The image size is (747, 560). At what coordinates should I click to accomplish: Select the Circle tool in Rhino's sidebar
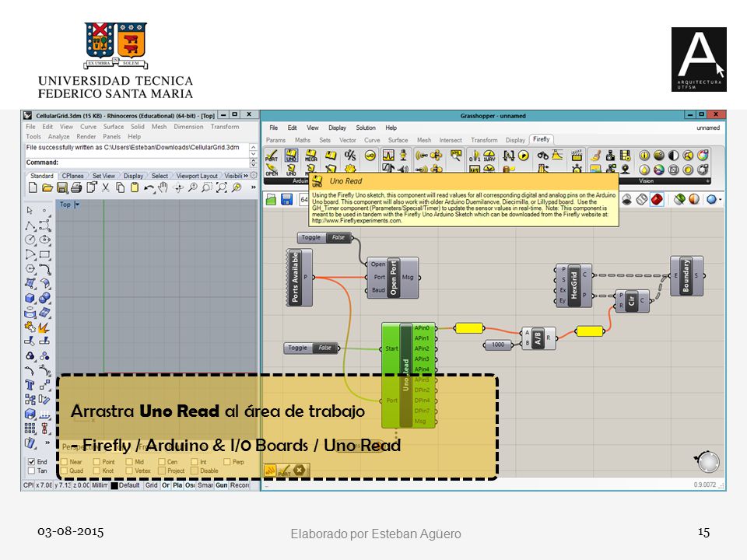[30, 240]
